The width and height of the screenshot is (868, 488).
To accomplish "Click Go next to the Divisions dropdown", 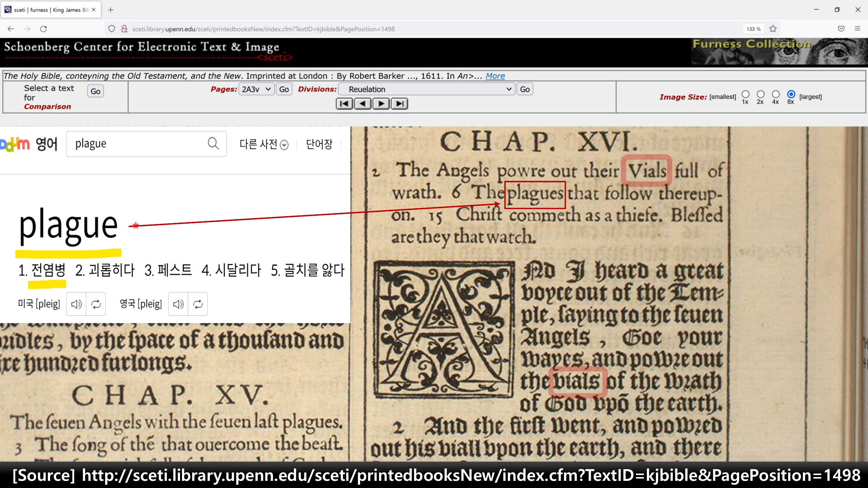I will [x=525, y=89].
